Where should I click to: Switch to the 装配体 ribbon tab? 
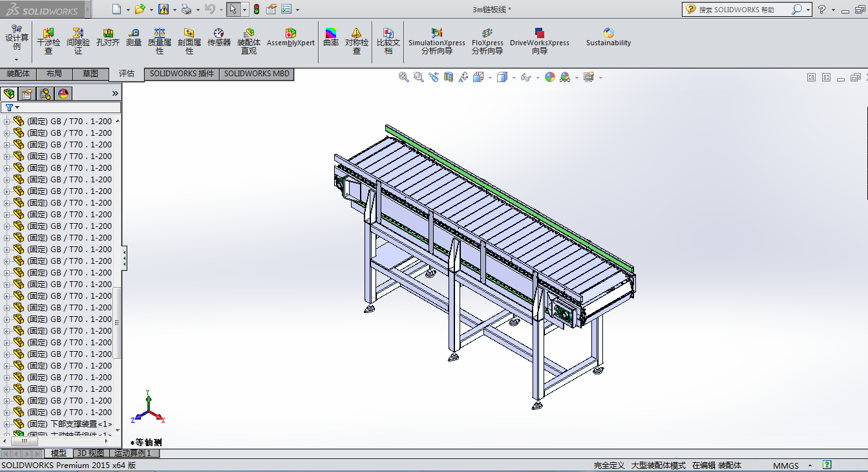18,74
